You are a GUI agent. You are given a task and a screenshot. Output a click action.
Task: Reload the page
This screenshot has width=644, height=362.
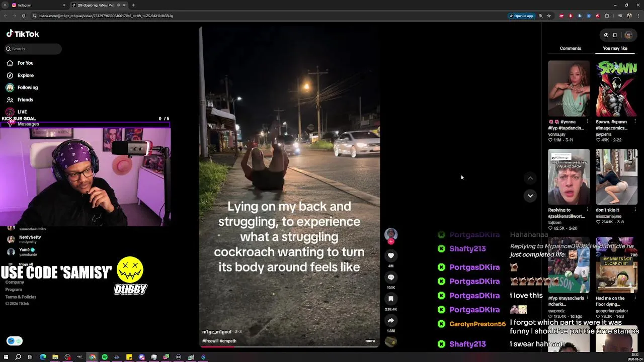23,16
